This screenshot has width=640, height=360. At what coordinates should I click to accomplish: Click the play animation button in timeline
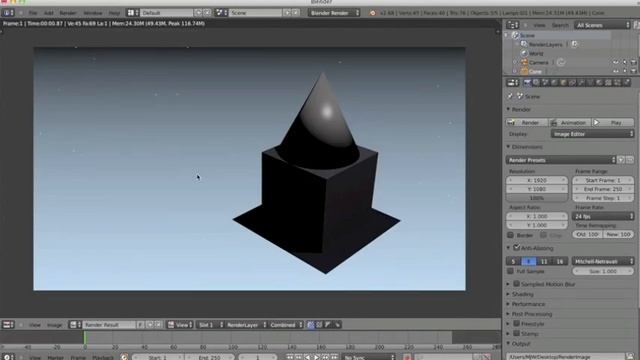point(316,357)
